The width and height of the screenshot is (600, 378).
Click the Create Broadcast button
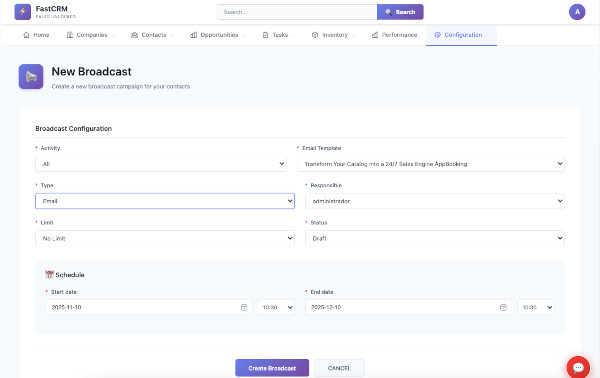pyautogui.click(x=272, y=368)
